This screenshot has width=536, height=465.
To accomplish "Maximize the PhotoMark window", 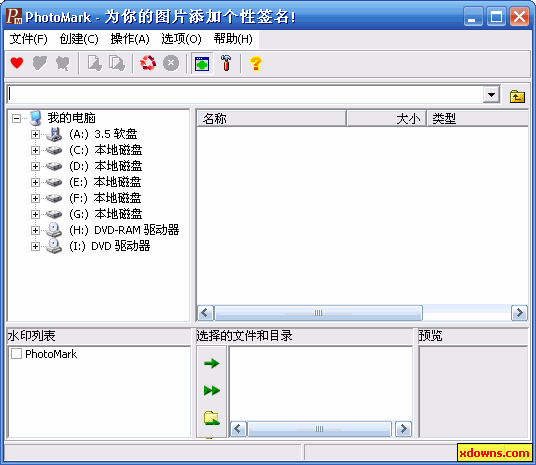I will [496, 16].
